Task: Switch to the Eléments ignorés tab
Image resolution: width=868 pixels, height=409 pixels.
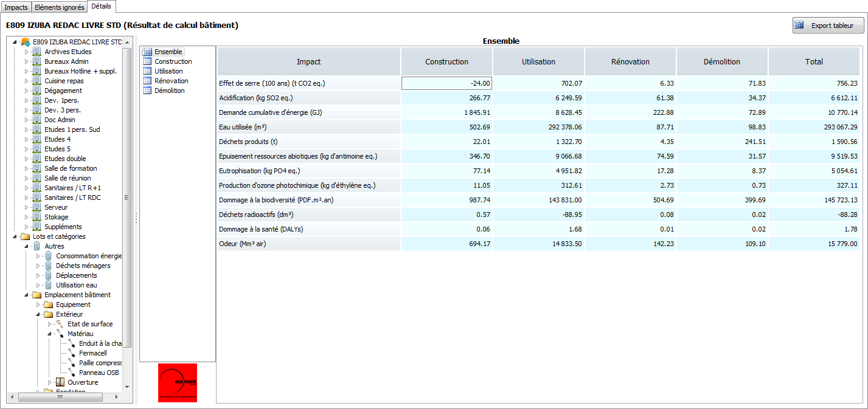Action: tap(60, 7)
